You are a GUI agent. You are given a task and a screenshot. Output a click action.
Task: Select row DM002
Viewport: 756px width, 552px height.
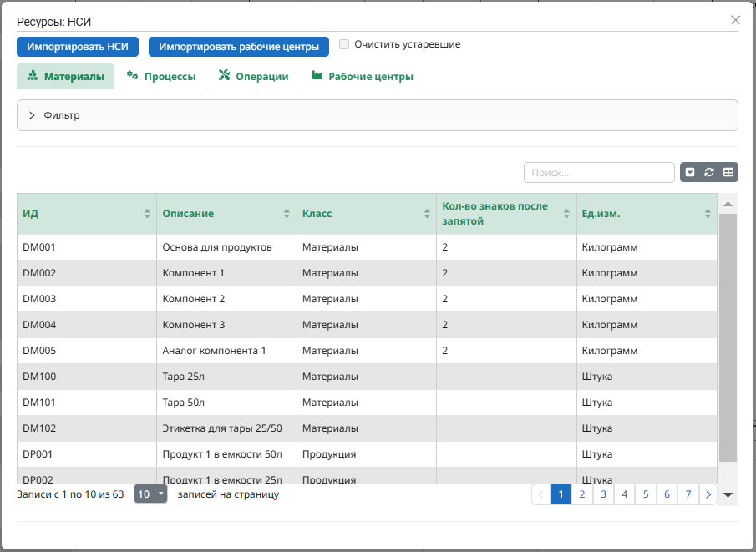click(367, 273)
